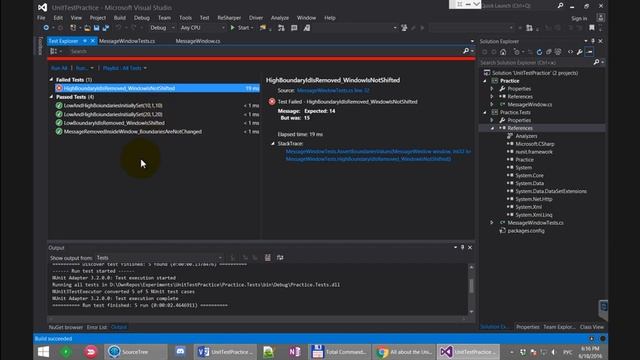Click the Clear All icon in Output panel
Image resolution: width=640 pixels, height=360 pixels.
[x=267, y=258]
